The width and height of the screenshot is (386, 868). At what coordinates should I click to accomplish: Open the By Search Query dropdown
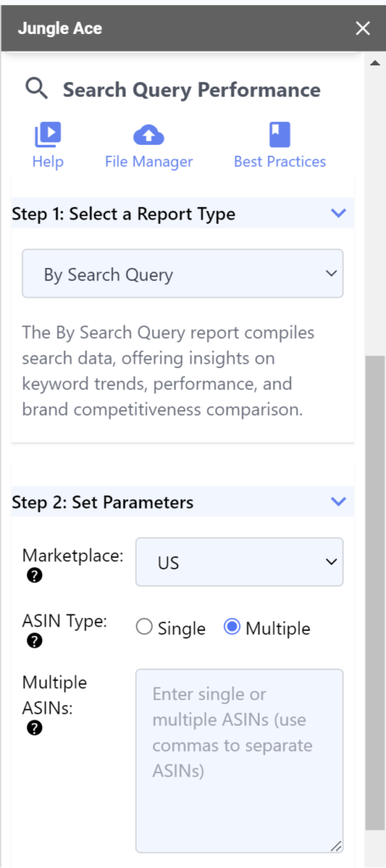tap(182, 274)
